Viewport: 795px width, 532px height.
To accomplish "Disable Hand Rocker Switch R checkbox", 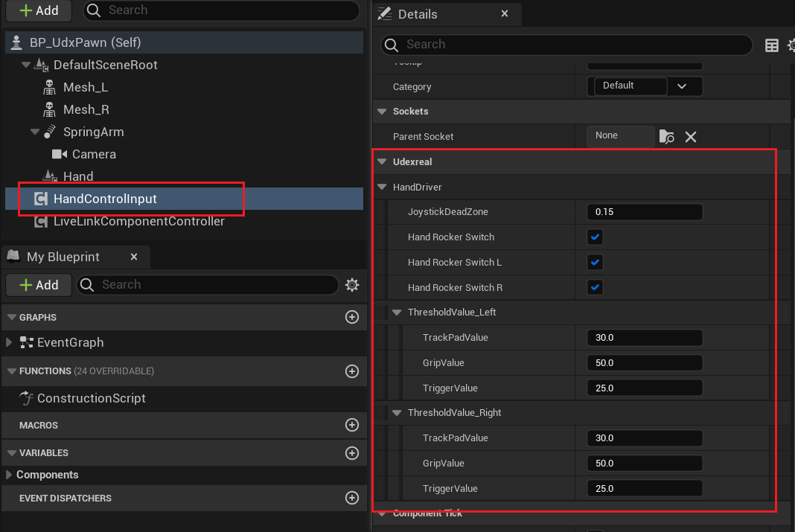I will tap(595, 287).
